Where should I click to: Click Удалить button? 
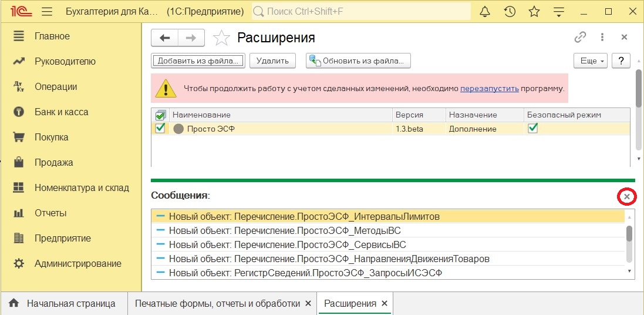pos(273,61)
